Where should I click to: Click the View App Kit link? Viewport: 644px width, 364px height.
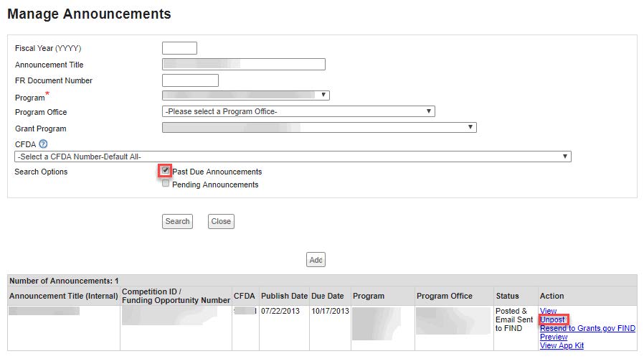[562, 346]
